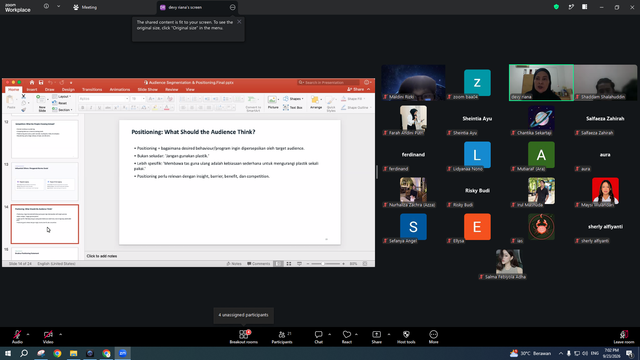The image size is (640, 360).
Task: Insert a Text Box from ribbon
Action: 293,107
